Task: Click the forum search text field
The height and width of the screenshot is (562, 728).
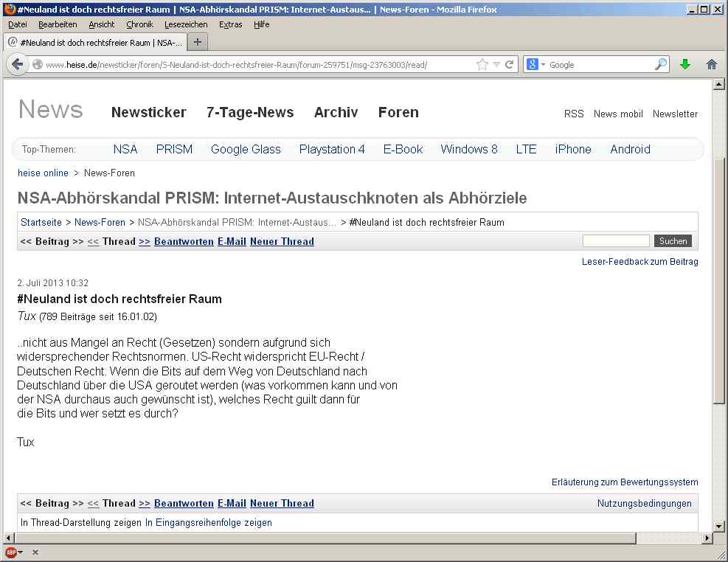Action: [616, 241]
